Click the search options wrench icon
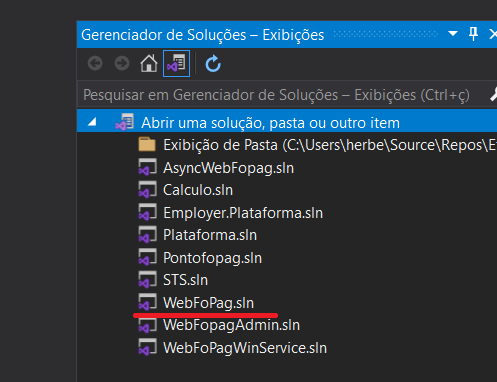This screenshot has height=382, width=497. (493, 95)
